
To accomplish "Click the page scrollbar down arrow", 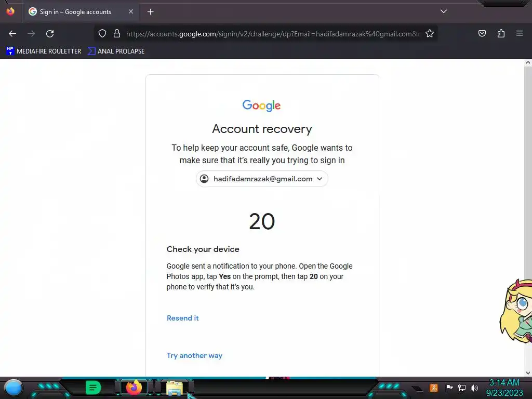I will point(528,373).
